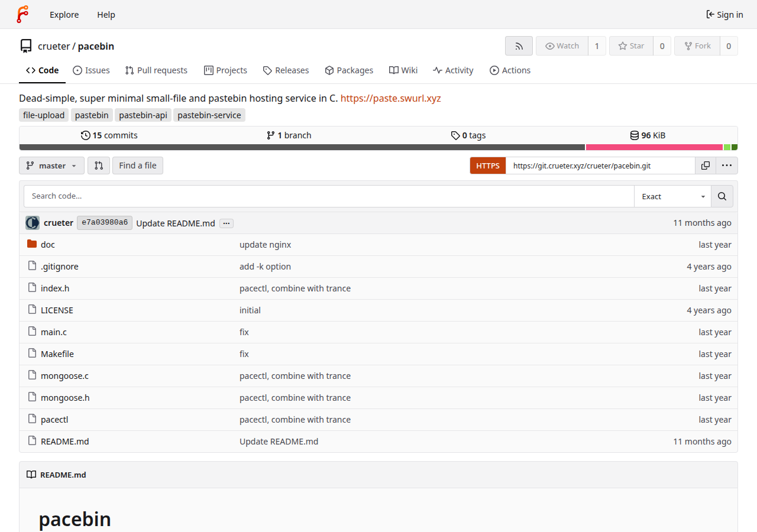The height and width of the screenshot is (532, 757).
Task: View the 15 commits history
Action: click(109, 135)
